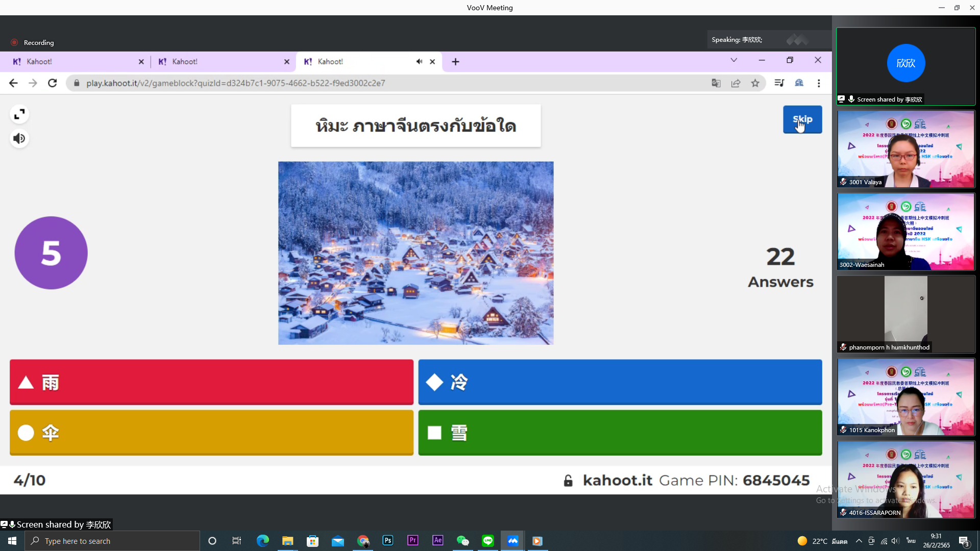Close the second Kahoot! tab
Screen dimensions: 980x551
287,62
